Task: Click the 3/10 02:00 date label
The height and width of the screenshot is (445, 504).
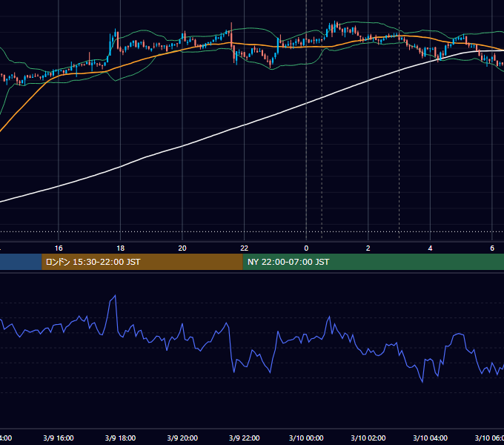Action: click(x=368, y=438)
